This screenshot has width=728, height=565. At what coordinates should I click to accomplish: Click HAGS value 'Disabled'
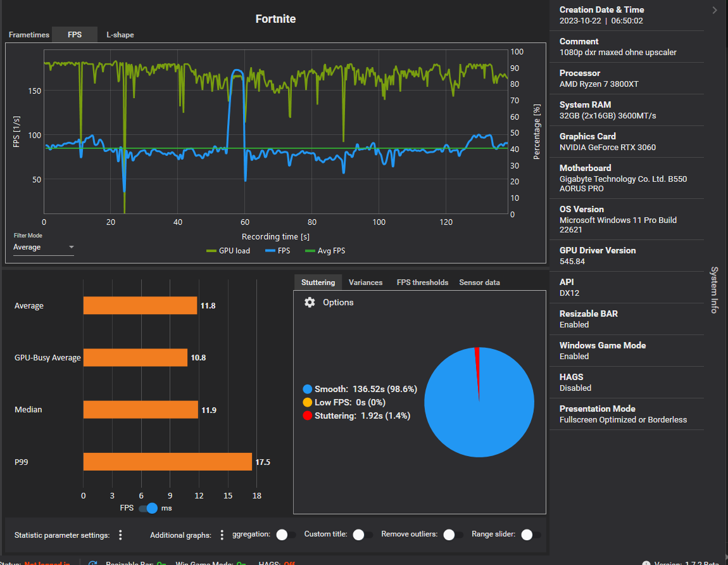coord(575,388)
